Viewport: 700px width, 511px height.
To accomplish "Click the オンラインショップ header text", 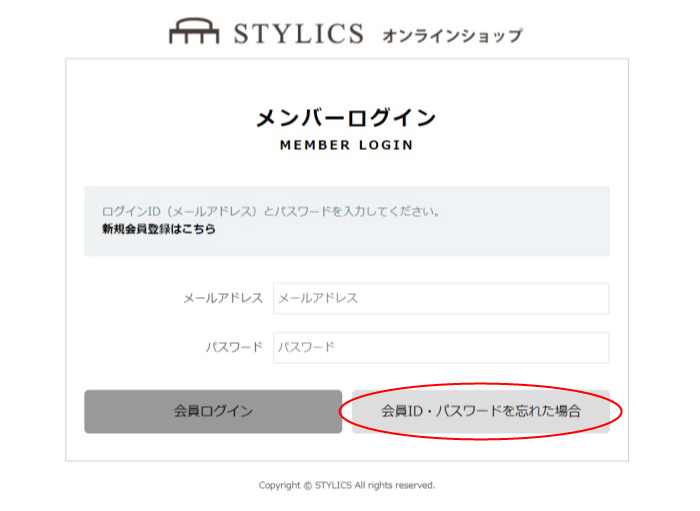I will click(x=452, y=36).
